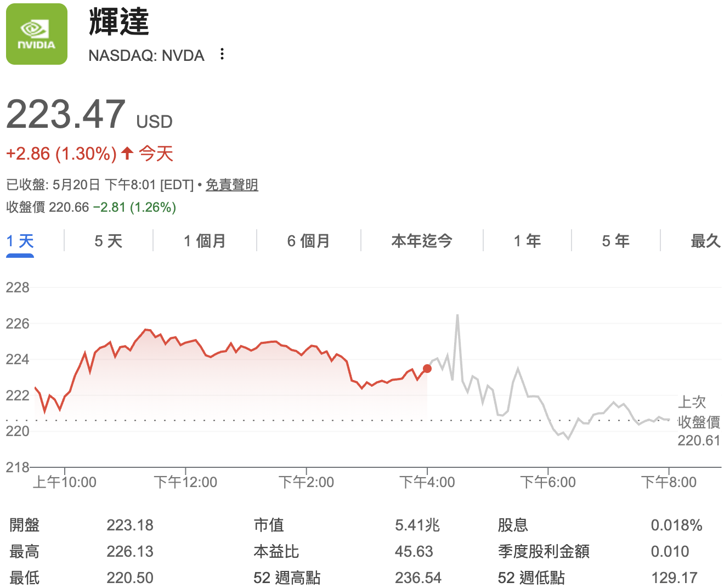Click the 下午2:00 axis label
Image resolution: width=724 pixels, height=588 pixels.
point(306,482)
